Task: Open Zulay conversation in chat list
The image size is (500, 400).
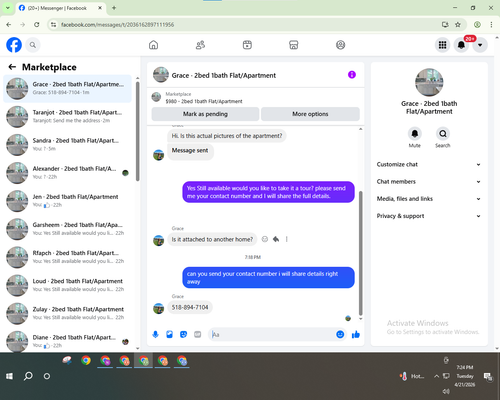Action: pos(67,313)
